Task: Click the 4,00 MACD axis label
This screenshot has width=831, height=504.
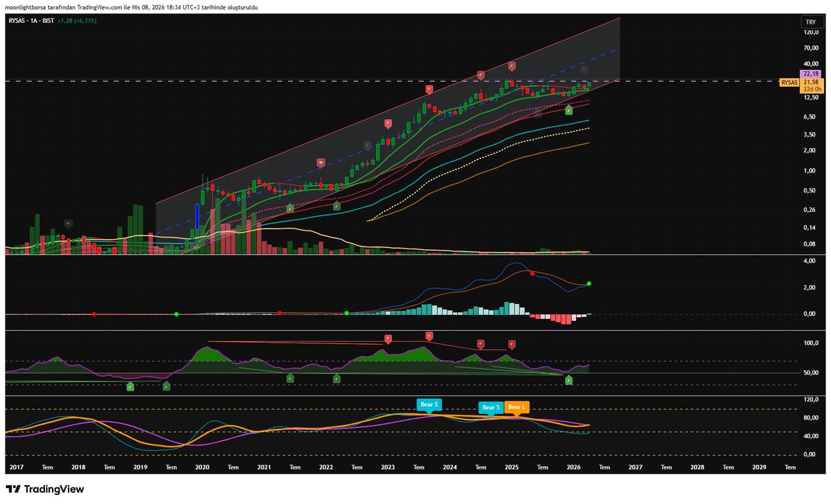Action: coord(811,262)
